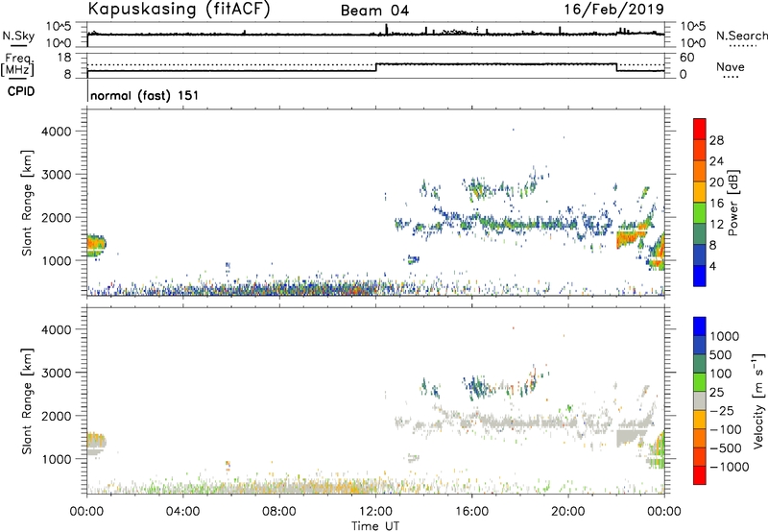Click the "Velocity [m s-1]" color bar title

(x=758, y=400)
